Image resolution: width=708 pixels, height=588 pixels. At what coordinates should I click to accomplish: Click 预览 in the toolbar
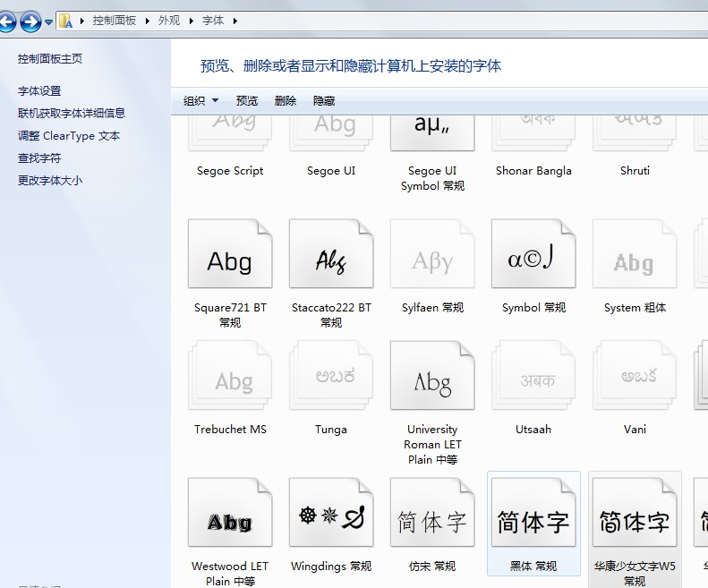(246, 101)
